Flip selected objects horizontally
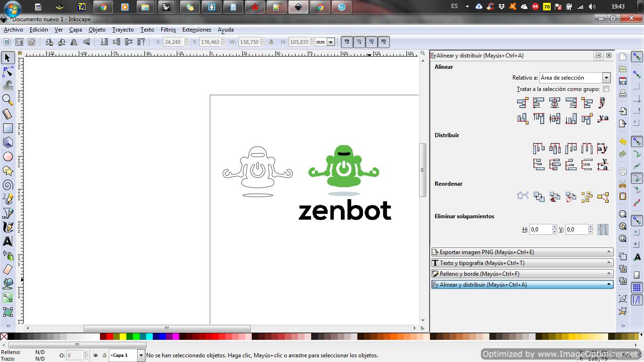The height and width of the screenshot is (362, 644). click(x=74, y=42)
